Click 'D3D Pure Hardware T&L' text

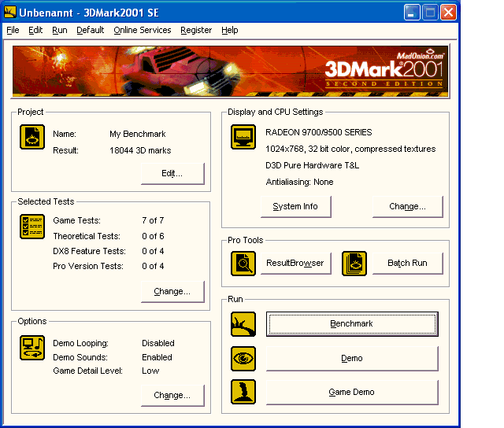point(312,165)
